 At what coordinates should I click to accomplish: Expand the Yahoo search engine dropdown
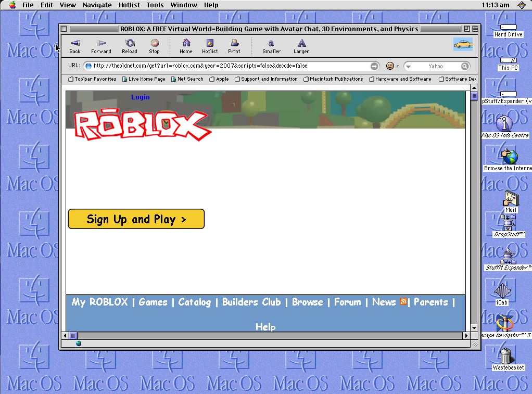[409, 67]
